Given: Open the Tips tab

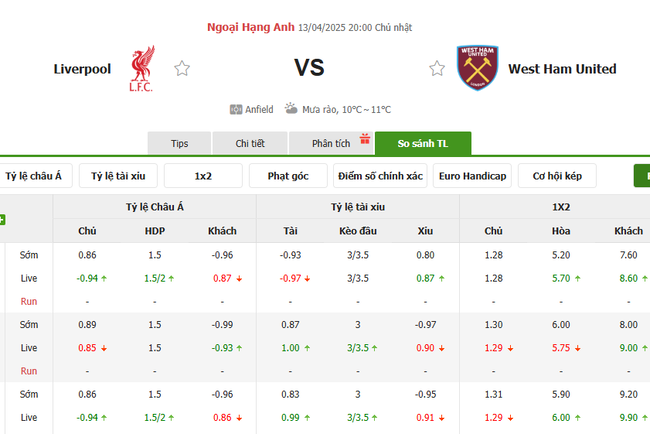Looking at the screenshot, I should (180, 144).
